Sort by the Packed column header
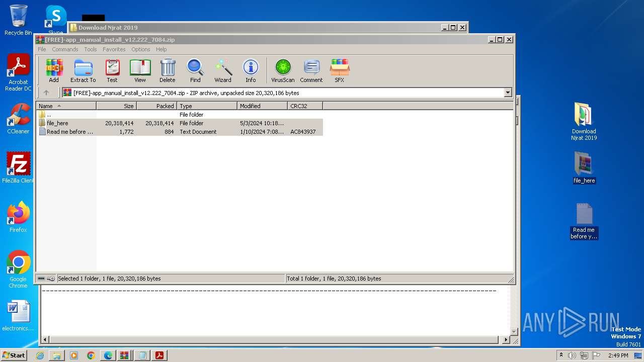This screenshot has height=362, width=644. 156,106
